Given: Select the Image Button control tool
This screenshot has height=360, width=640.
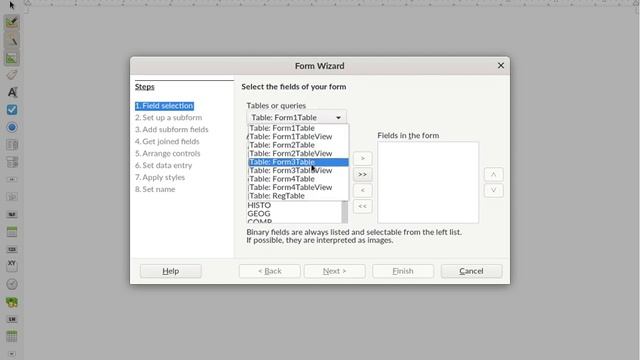Looking at the screenshot, I should 12,197.
